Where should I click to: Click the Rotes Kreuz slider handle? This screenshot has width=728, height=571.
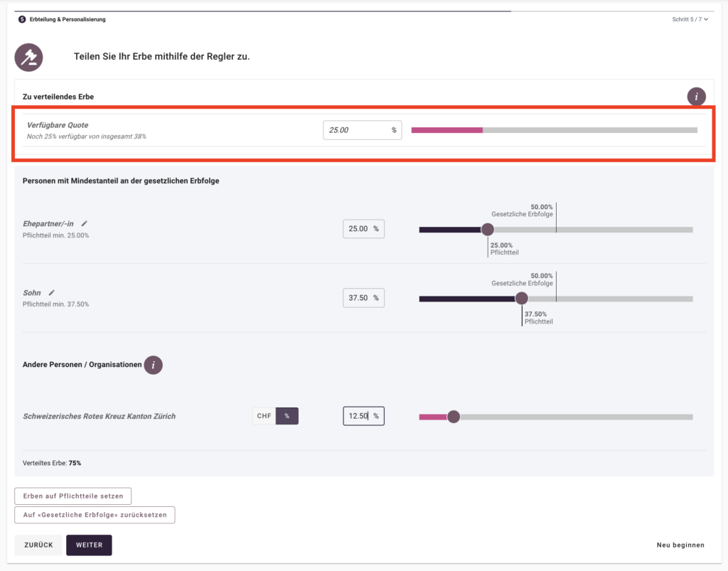point(454,417)
